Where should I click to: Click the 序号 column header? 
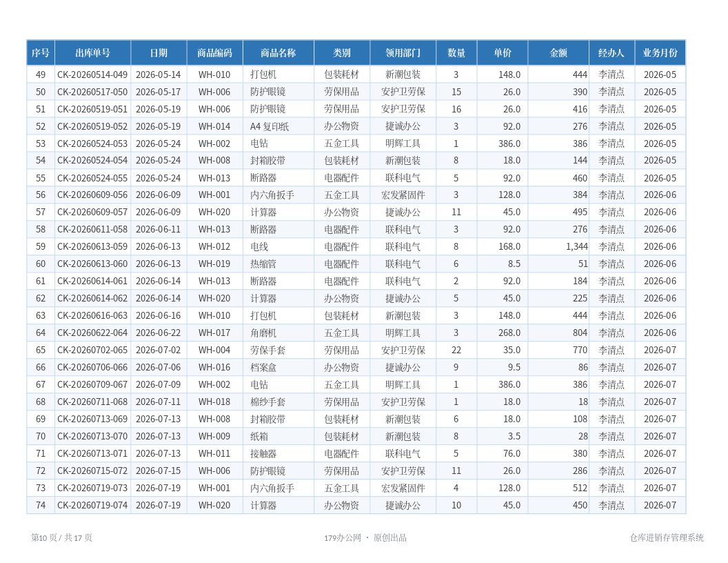click(41, 53)
